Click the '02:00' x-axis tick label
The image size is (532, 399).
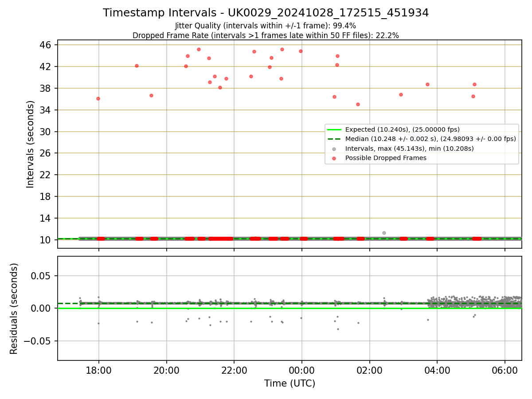(x=370, y=371)
